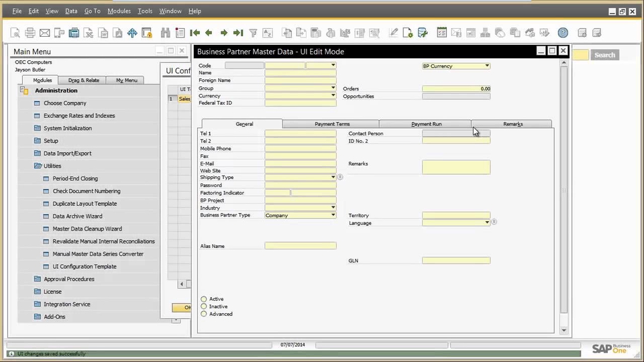Open the Modules menu
The width and height of the screenshot is (644, 362).
point(119,11)
